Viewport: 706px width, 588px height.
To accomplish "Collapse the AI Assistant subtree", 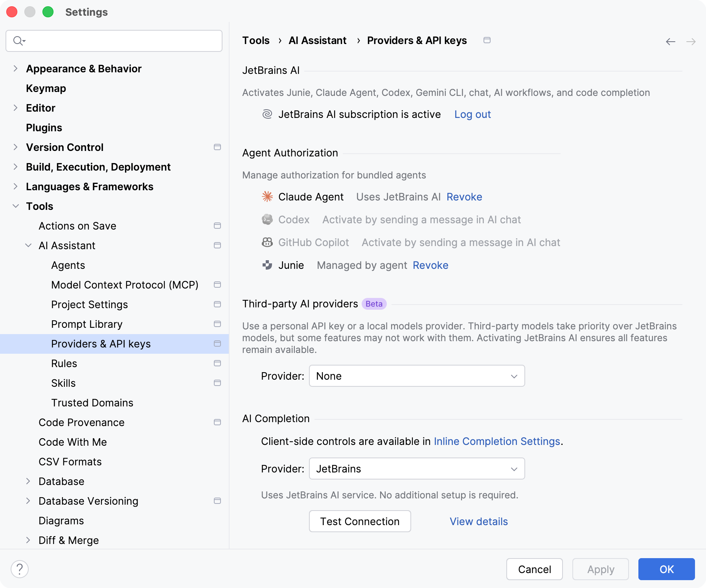I will pyautogui.click(x=28, y=245).
